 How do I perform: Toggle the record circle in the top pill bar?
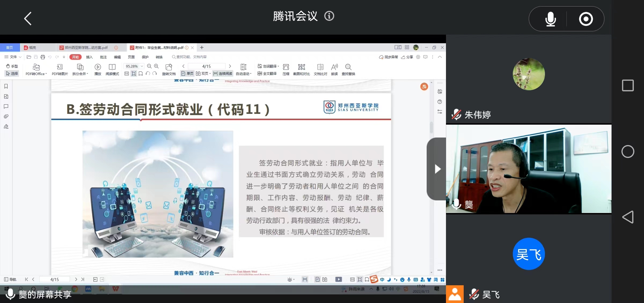click(x=586, y=19)
